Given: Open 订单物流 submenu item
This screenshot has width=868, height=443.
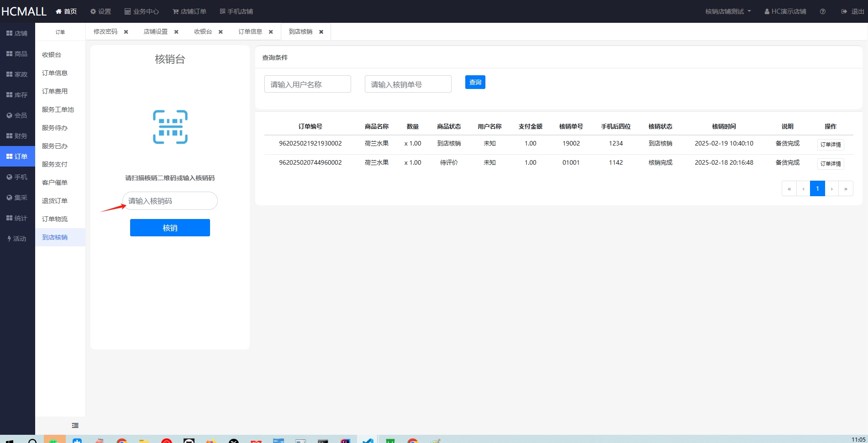Looking at the screenshot, I should [x=60, y=219].
